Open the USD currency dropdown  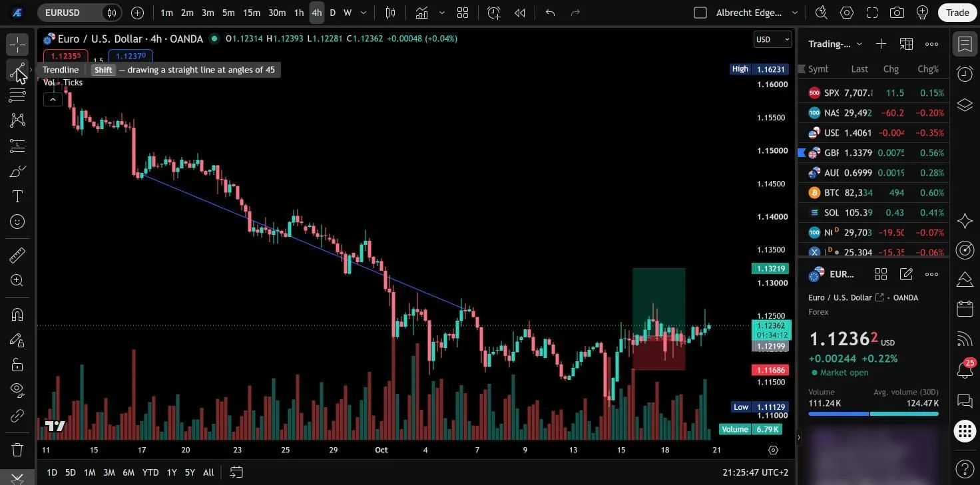773,39
